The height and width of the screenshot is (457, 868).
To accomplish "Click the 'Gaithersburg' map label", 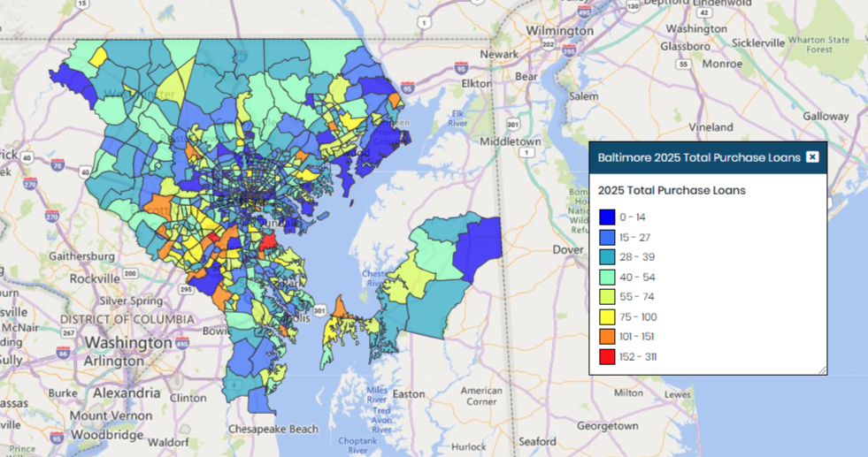I will tap(82, 256).
